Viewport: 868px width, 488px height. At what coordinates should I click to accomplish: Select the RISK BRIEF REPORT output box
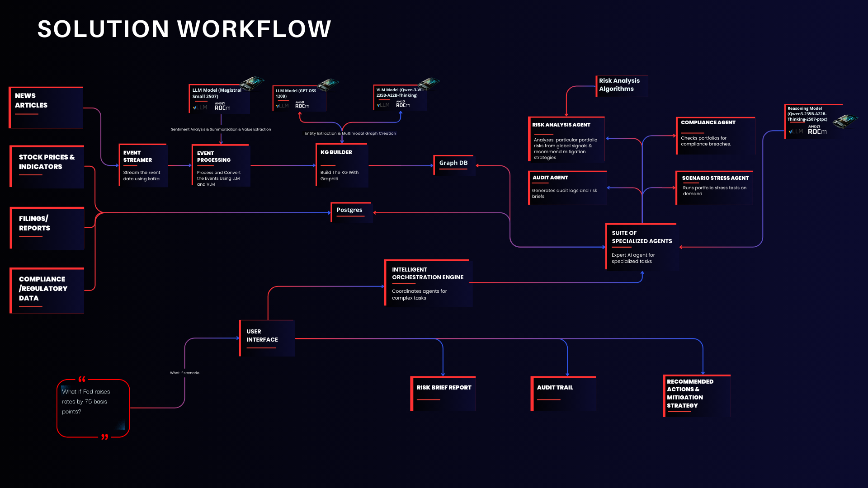(443, 394)
